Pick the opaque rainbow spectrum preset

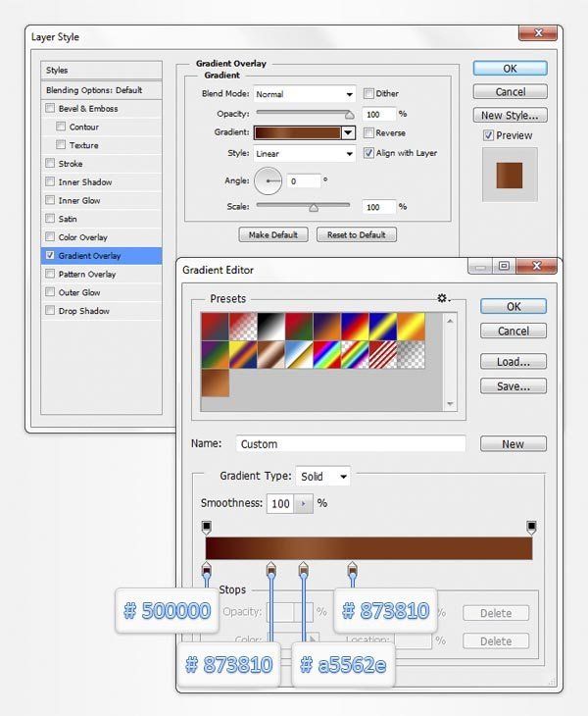coord(327,354)
